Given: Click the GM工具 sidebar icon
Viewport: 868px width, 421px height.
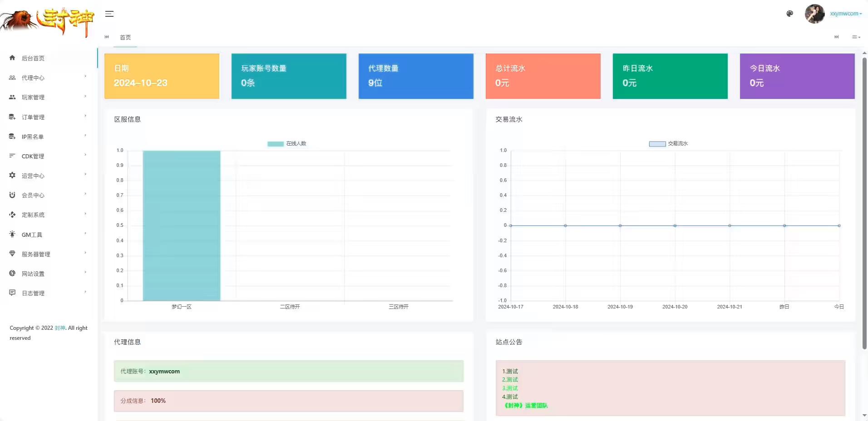Looking at the screenshot, I should (x=12, y=234).
